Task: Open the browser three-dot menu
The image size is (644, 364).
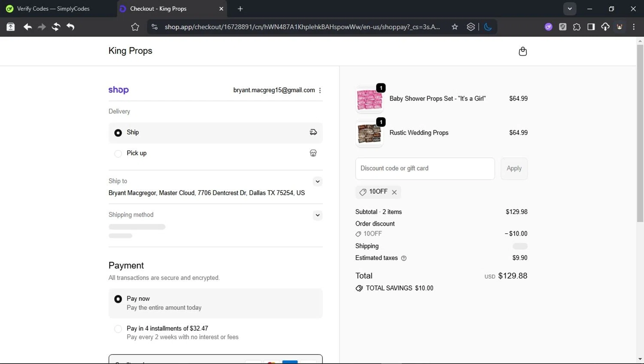Action: 634,27
